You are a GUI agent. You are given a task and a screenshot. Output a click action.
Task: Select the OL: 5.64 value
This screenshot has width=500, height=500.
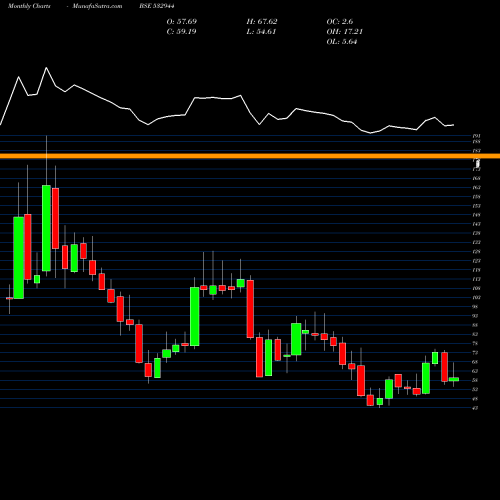342,42
